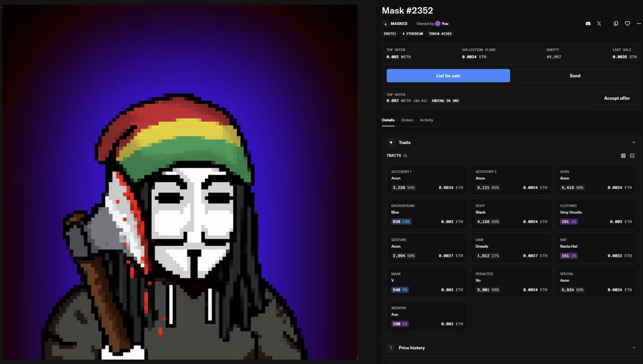Screen dimensions: 643x364
Task: Select the Accesory 2 Anon trait card
Action: click(512, 180)
